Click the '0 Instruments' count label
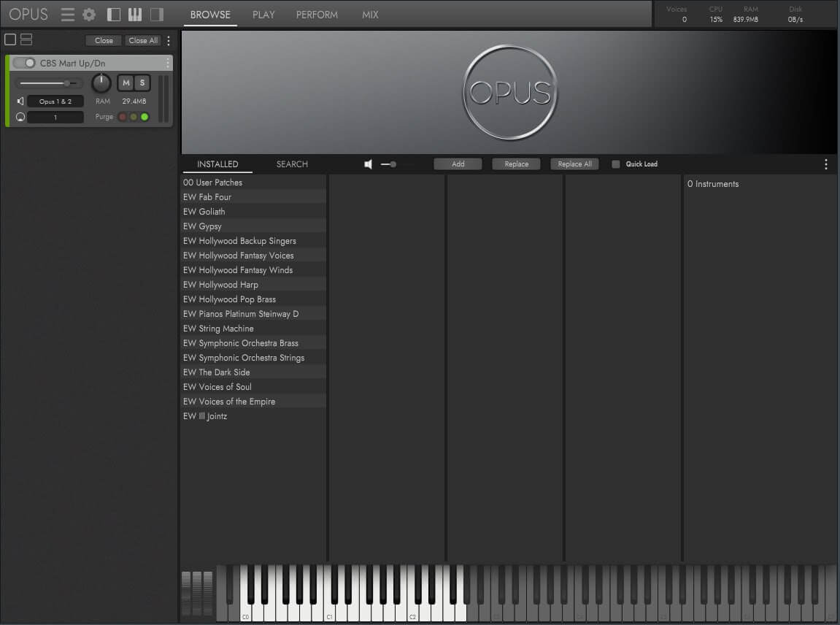This screenshot has width=840, height=625. point(713,184)
